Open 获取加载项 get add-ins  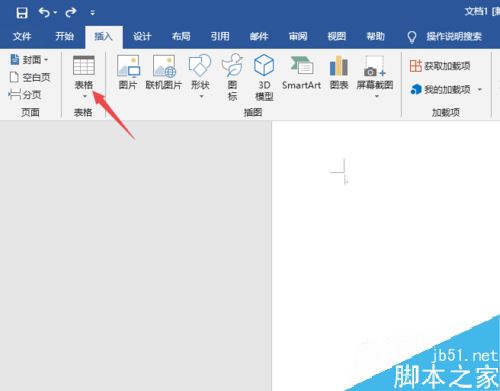pyautogui.click(x=440, y=66)
